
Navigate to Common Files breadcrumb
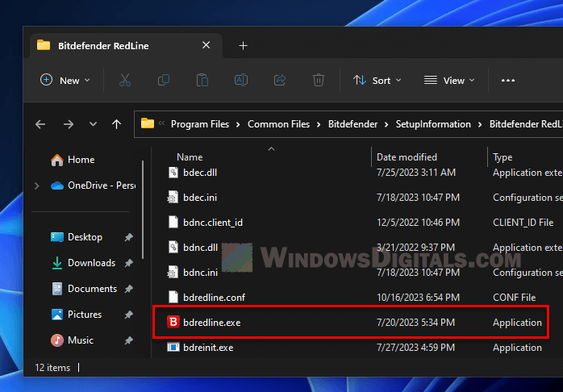[278, 124]
